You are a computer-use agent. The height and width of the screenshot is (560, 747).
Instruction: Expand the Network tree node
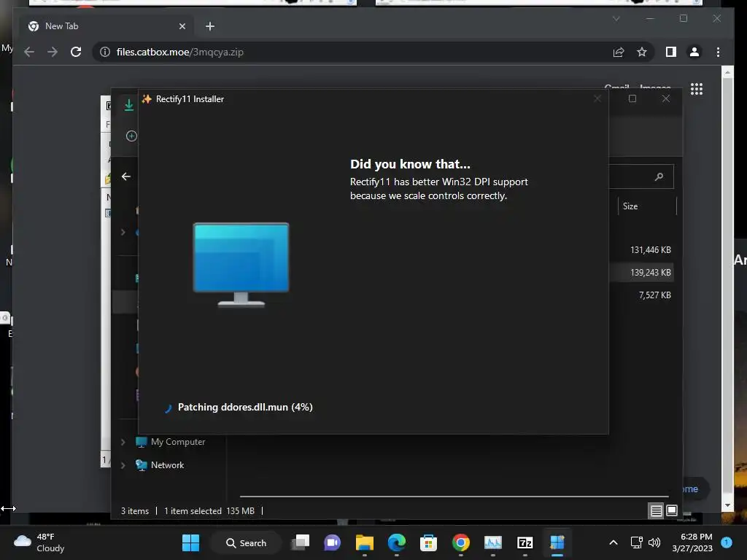coord(123,465)
